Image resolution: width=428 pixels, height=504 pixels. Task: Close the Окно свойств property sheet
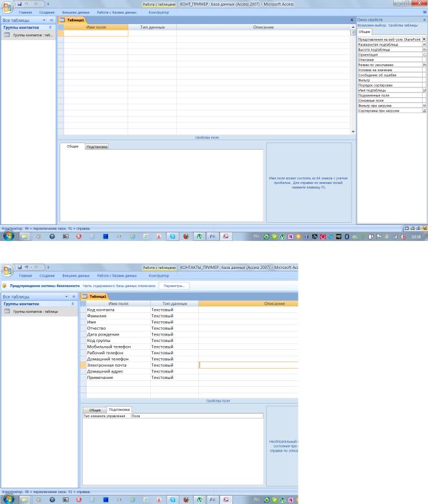(x=424, y=19)
